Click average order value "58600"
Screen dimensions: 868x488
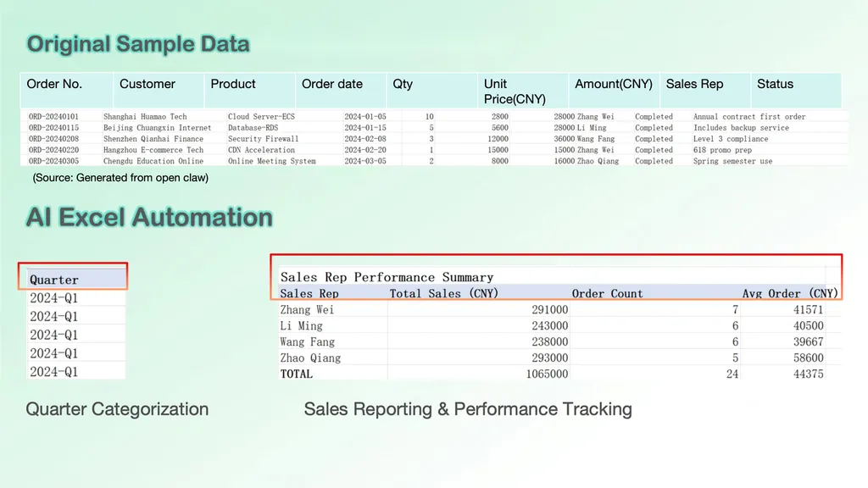point(808,358)
